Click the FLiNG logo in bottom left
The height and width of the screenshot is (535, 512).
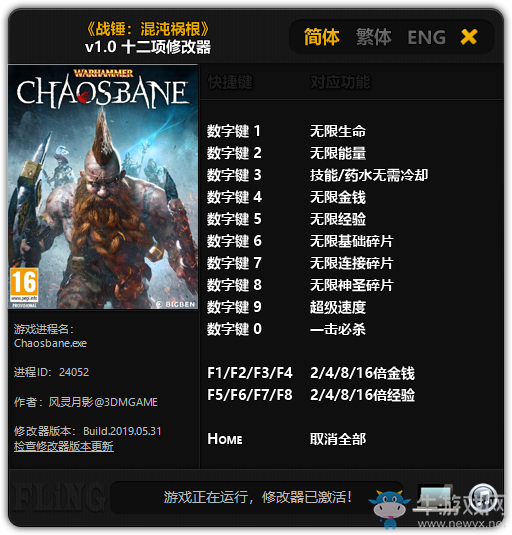[x=56, y=497]
